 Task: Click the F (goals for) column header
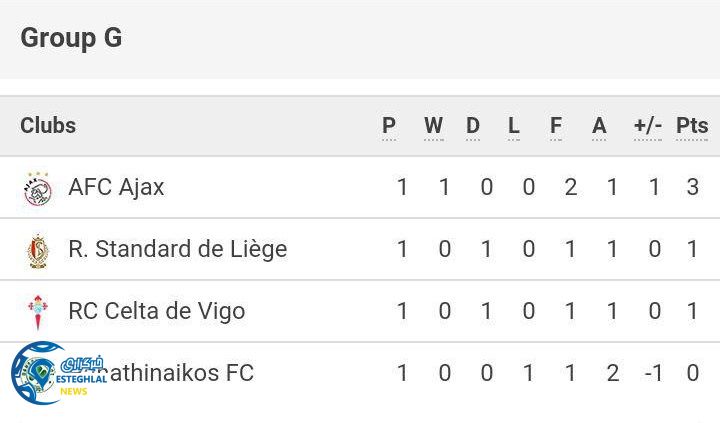click(x=556, y=126)
